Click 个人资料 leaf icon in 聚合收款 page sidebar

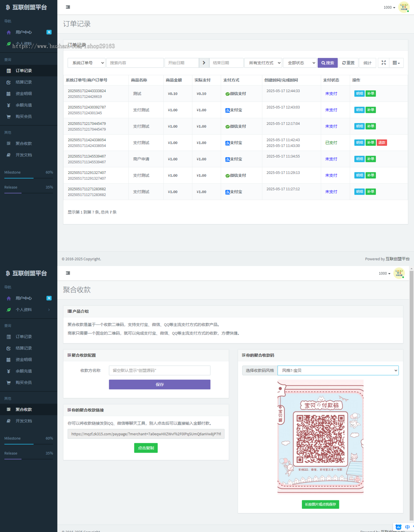pyautogui.click(x=9, y=310)
